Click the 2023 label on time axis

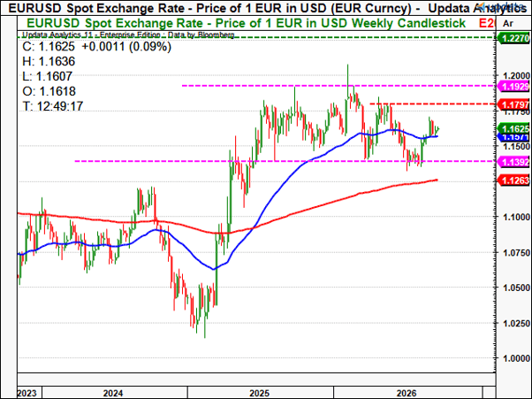pos(27,393)
